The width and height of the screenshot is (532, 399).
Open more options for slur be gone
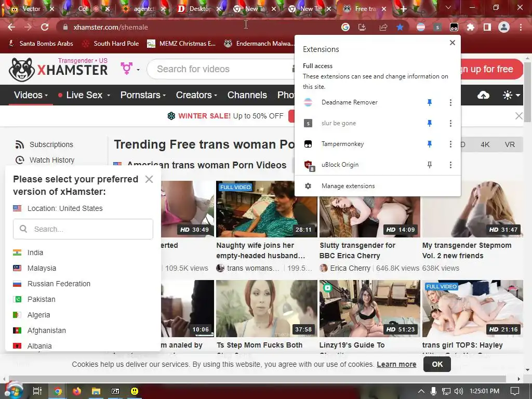click(450, 123)
